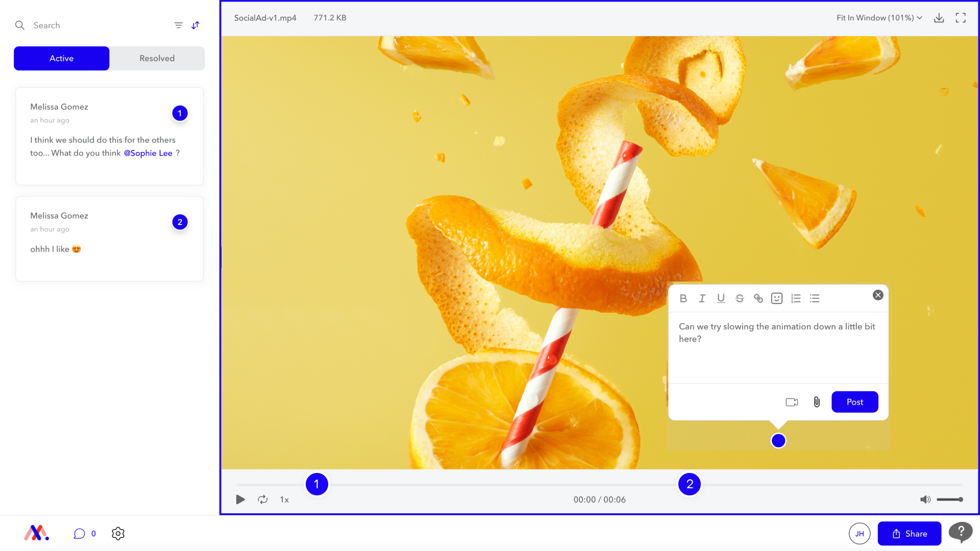Download the SocialAd-v1.mp4 file
This screenshot has height=551, width=980.
point(939,17)
